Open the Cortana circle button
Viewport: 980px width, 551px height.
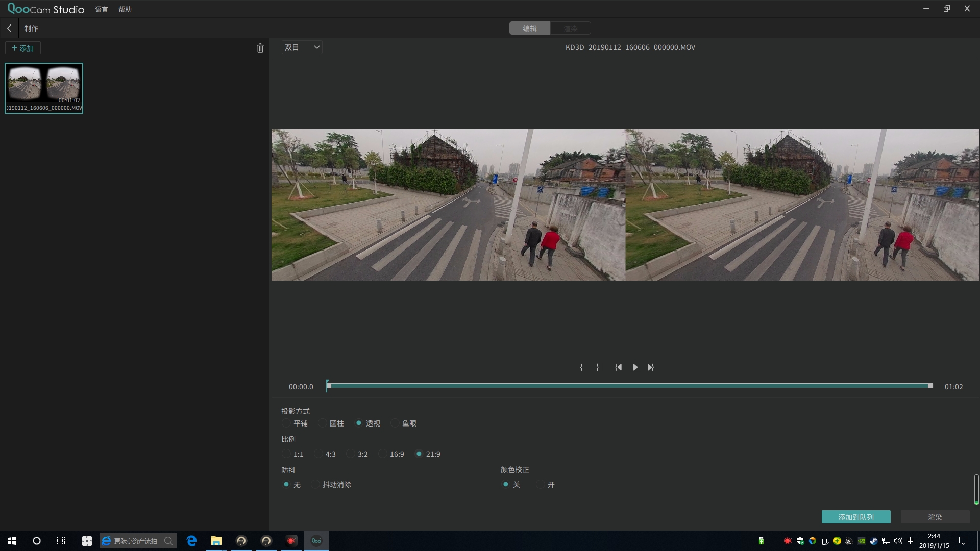[37, 541]
